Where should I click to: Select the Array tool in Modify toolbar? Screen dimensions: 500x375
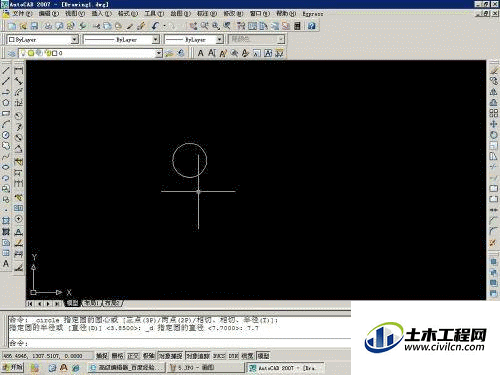tap(494, 113)
